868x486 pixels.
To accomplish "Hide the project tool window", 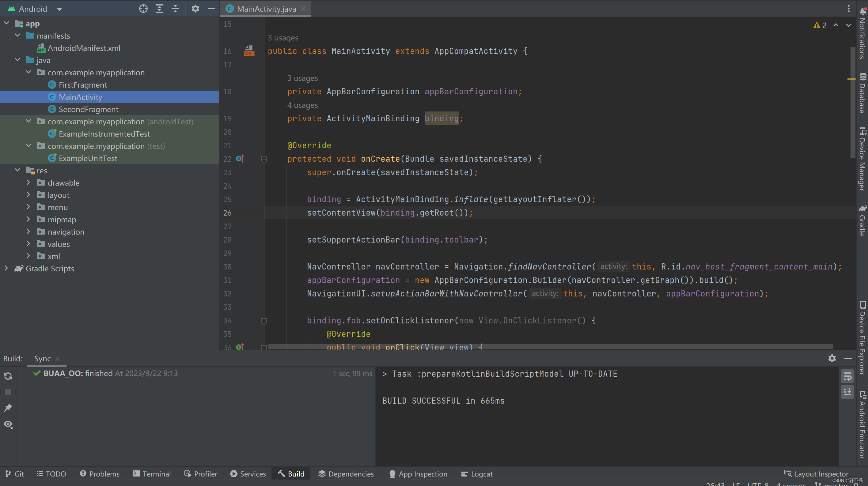I will 211,9.
